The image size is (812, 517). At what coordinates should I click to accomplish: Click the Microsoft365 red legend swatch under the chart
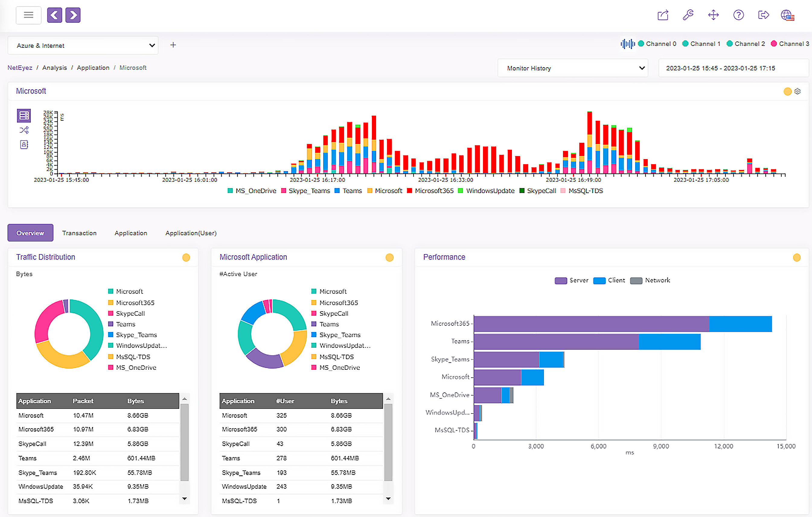[x=409, y=190]
